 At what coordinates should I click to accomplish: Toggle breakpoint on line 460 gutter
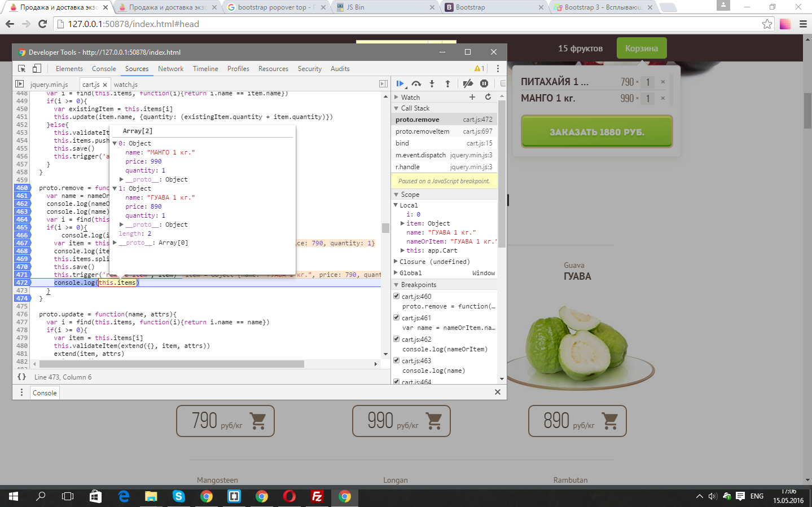(22, 188)
